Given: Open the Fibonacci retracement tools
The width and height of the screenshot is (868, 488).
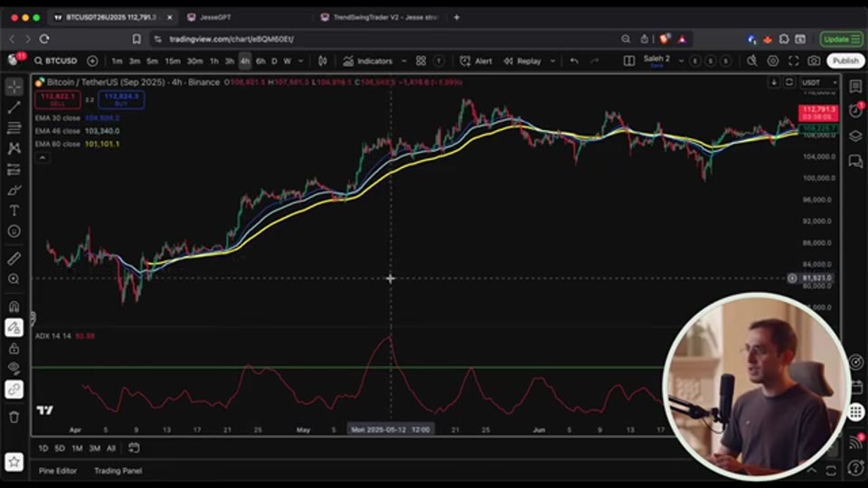Looking at the screenshot, I should coord(14,127).
